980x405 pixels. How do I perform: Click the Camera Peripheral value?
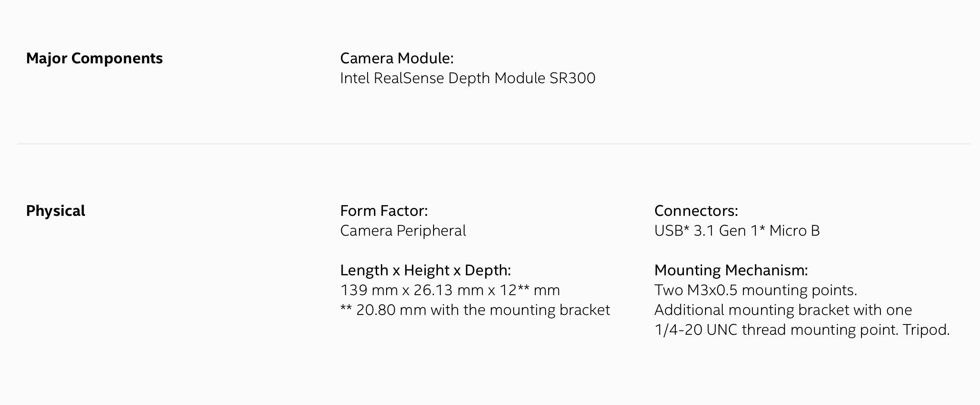coord(403,231)
